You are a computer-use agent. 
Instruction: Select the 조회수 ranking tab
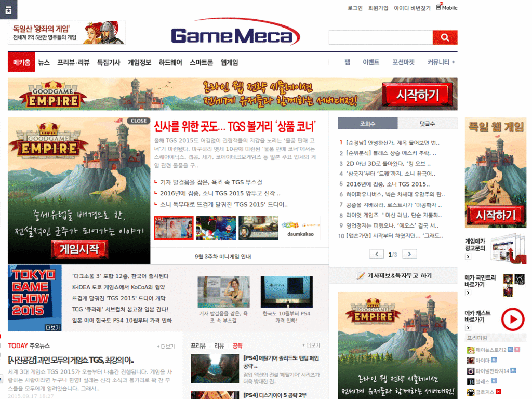[x=367, y=124]
